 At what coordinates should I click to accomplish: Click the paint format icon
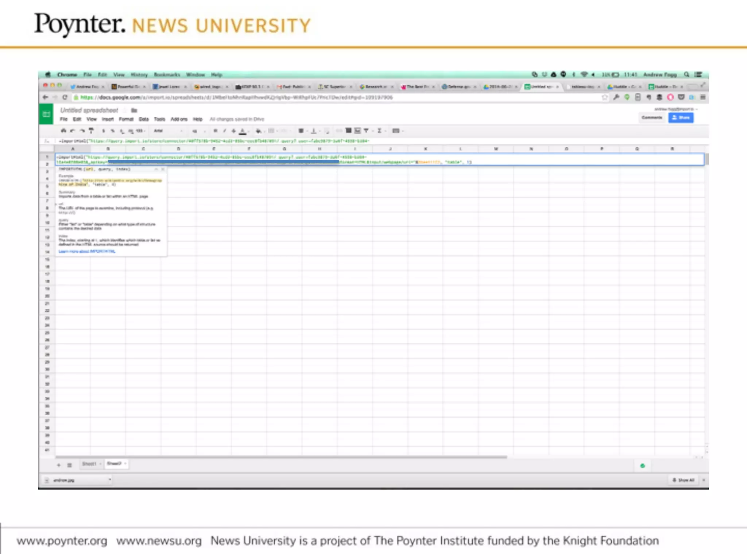91,131
